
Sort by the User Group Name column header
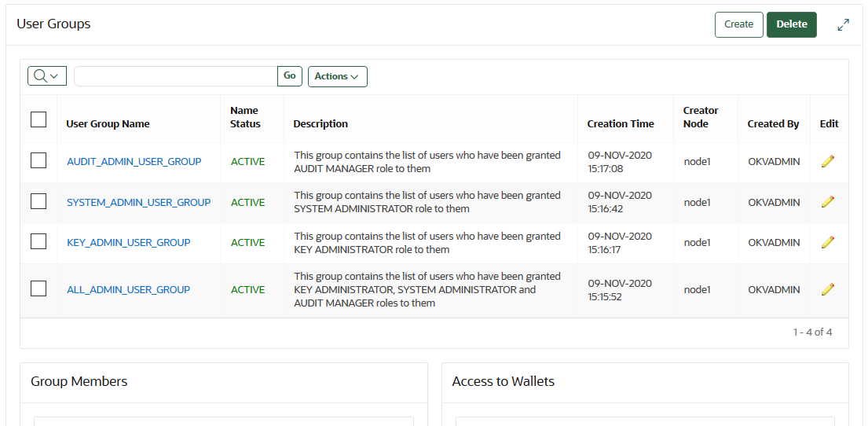pos(108,123)
